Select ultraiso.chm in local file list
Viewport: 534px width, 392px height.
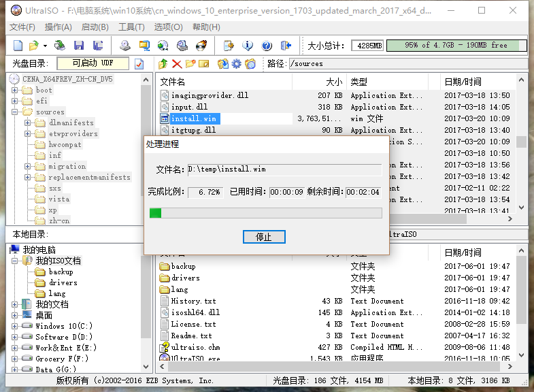click(195, 347)
